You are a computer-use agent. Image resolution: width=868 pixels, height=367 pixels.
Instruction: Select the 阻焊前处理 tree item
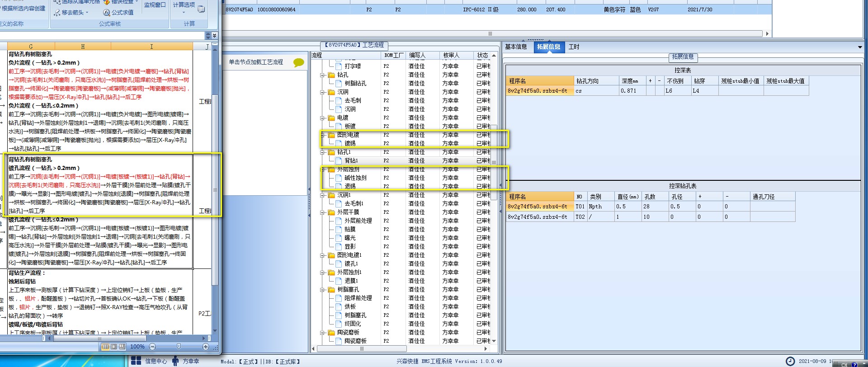pos(358,298)
